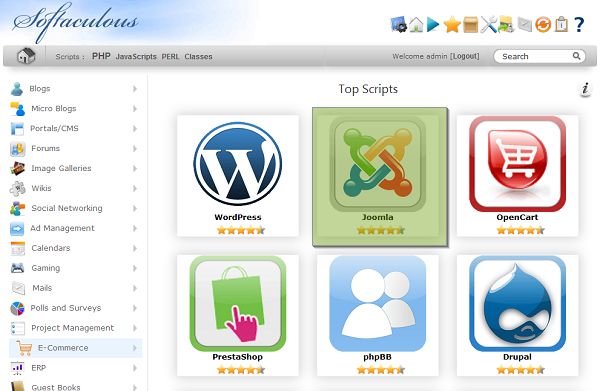Expand the Calendars category arrow
Screen dimensions: 600x391
pos(135,248)
